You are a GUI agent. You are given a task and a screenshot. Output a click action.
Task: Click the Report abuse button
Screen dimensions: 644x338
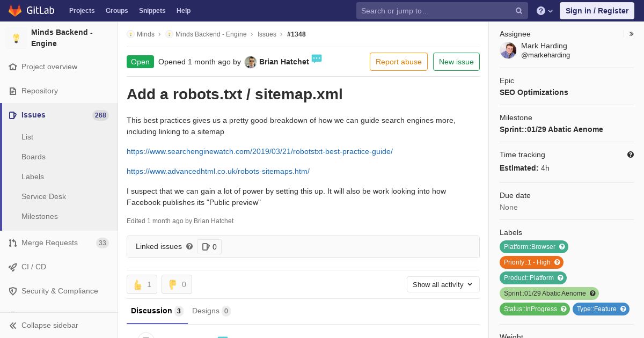(x=399, y=62)
